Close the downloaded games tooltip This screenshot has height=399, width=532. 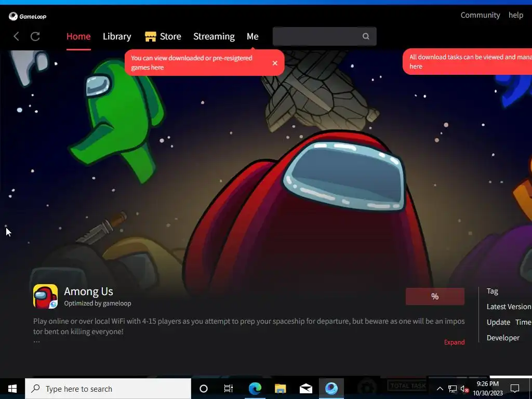(x=275, y=63)
